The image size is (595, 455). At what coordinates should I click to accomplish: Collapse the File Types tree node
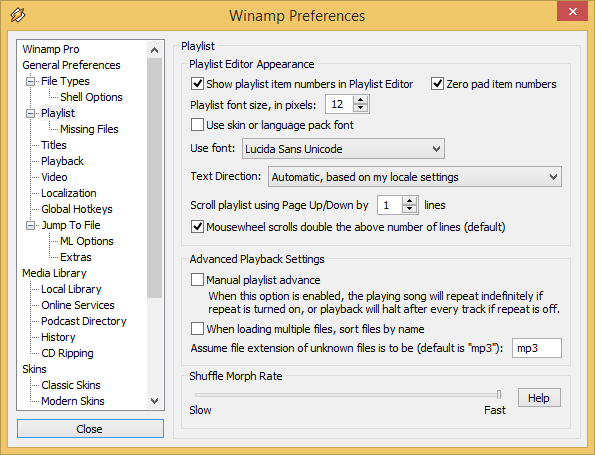pyautogui.click(x=30, y=81)
